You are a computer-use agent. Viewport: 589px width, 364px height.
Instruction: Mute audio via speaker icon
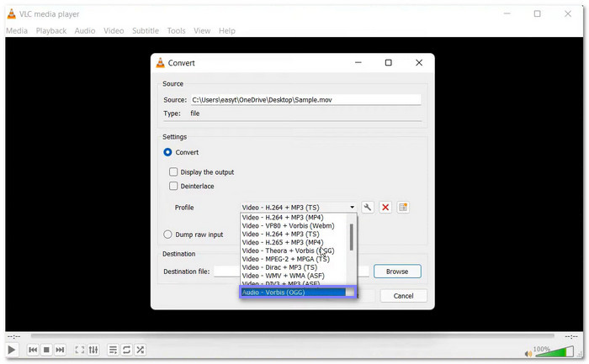[528, 354]
